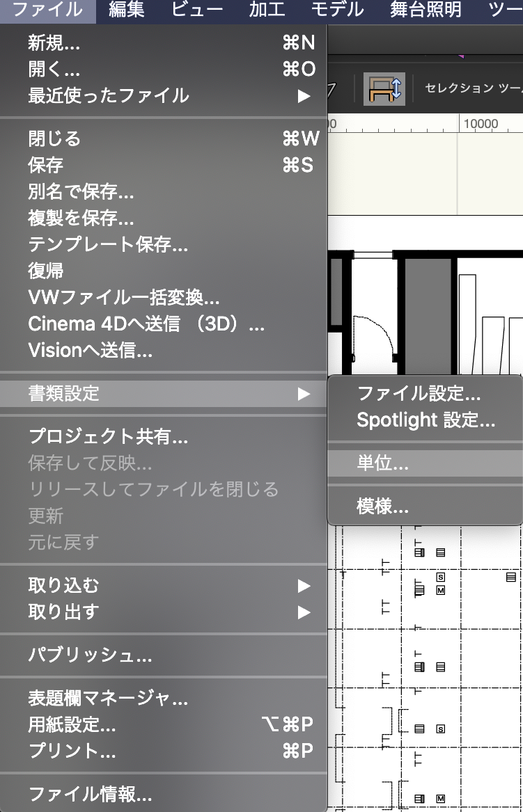523x812 pixels.
Task: Open 用紙設定... dialog
Action: [x=163, y=725]
